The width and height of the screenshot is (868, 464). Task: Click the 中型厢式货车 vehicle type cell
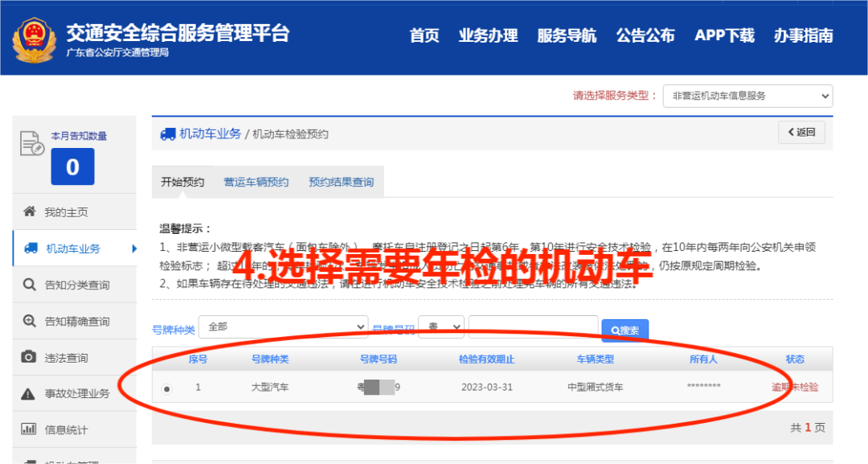coord(595,387)
